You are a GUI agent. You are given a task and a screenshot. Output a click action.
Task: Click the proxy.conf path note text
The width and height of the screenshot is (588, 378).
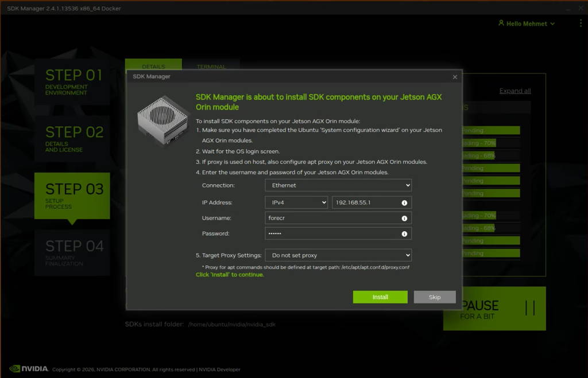click(305, 267)
